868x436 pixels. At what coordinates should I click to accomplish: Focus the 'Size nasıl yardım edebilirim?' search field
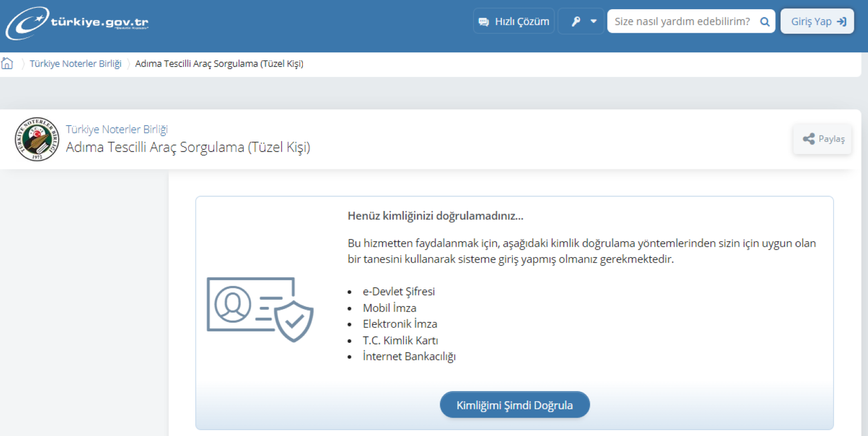coord(682,21)
